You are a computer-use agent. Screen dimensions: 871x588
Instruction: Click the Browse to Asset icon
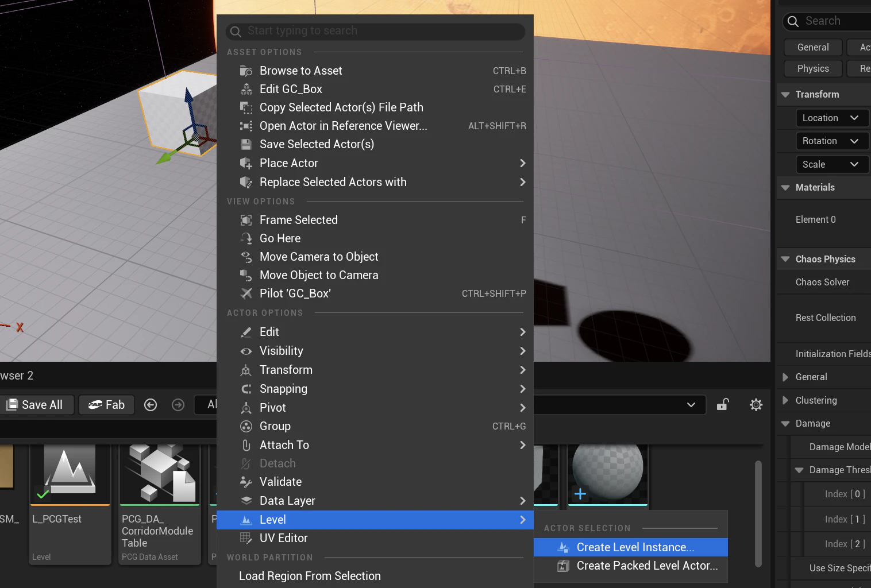(246, 71)
